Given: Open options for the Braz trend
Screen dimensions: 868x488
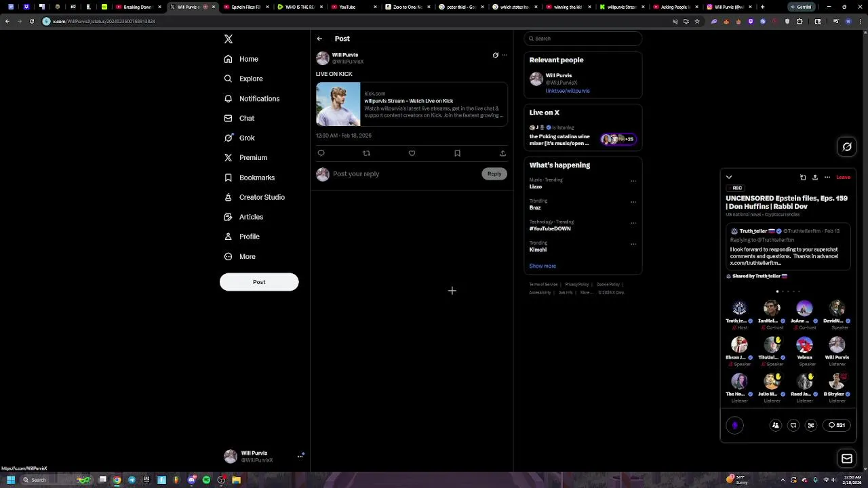Looking at the screenshot, I should coord(633,202).
